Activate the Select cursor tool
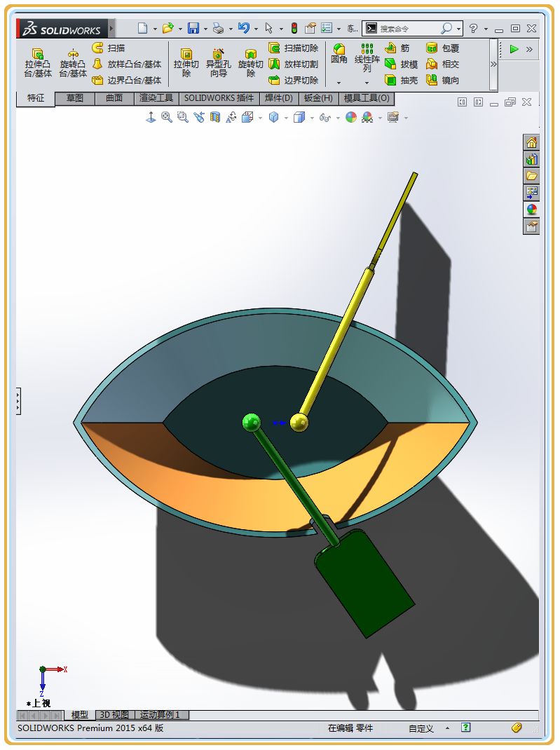560x750 pixels. (x=268, y=29)
